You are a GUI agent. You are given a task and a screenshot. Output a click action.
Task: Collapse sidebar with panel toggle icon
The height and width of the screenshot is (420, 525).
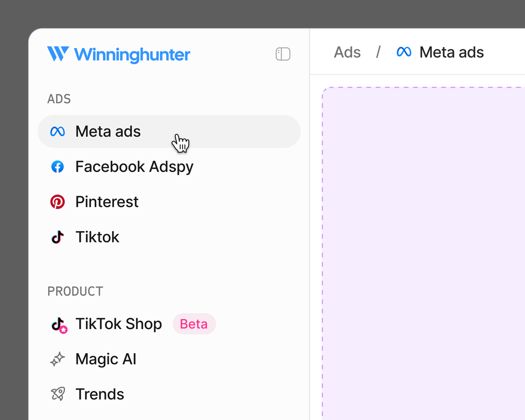pos(283,54)
